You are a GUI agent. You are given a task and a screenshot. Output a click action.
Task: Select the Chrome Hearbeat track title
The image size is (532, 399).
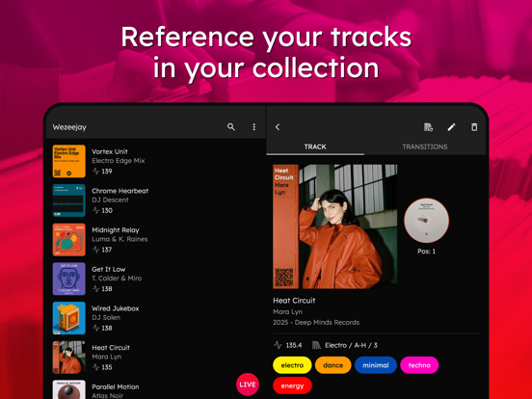(120, 191)
